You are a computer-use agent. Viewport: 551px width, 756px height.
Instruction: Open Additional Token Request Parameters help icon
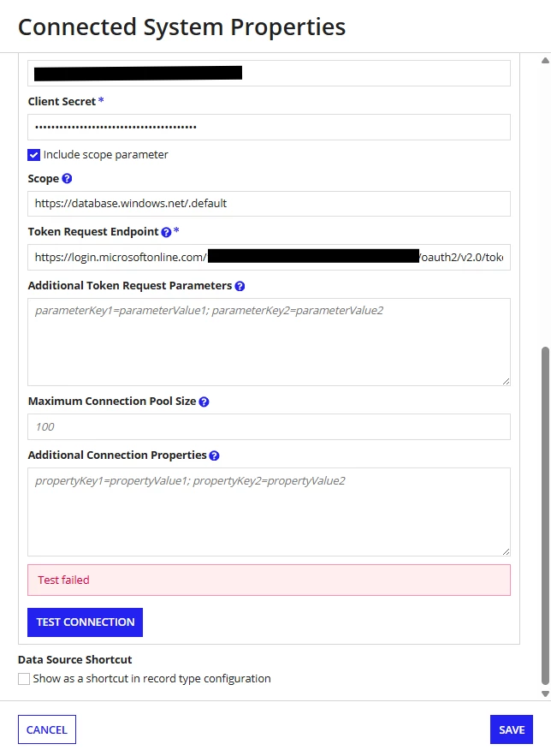tap(240, 286)
